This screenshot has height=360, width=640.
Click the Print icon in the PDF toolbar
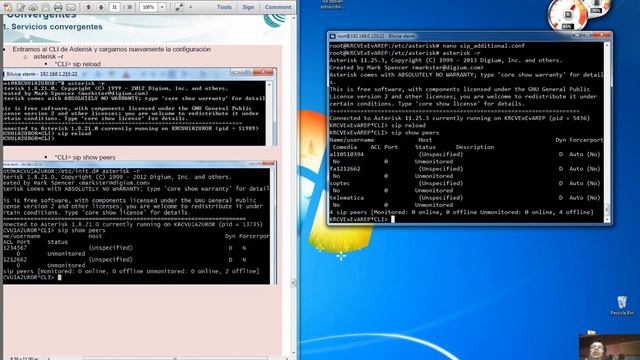[x=58, y=7]
